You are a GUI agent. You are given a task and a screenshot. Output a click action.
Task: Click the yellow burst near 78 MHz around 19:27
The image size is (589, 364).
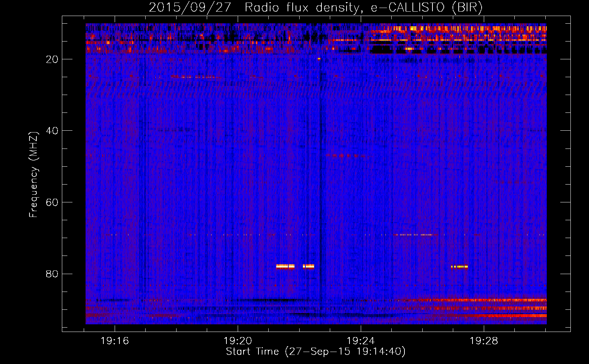(x=459, y=266)
